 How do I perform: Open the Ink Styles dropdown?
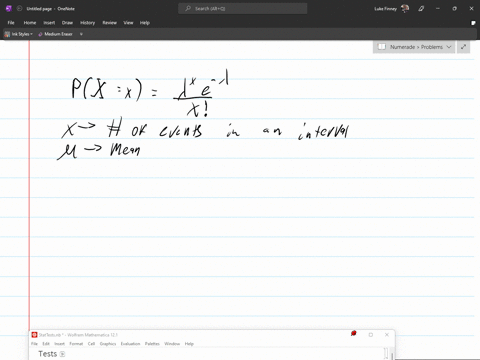(x=19, y=34)
